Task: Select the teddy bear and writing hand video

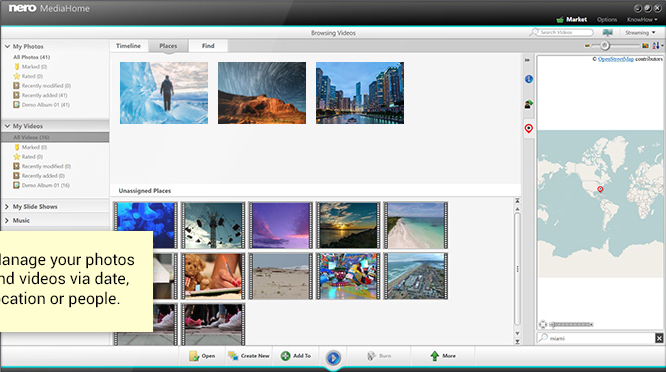Action: pos(213,276)
